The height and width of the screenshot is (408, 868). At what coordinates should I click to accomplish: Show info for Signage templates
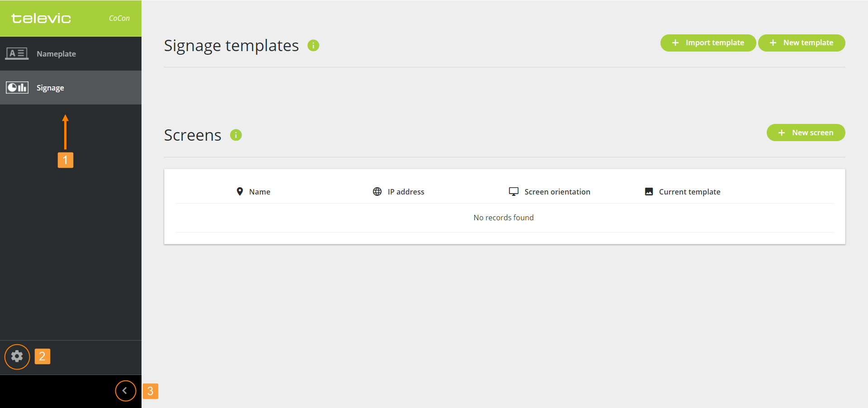313,46
